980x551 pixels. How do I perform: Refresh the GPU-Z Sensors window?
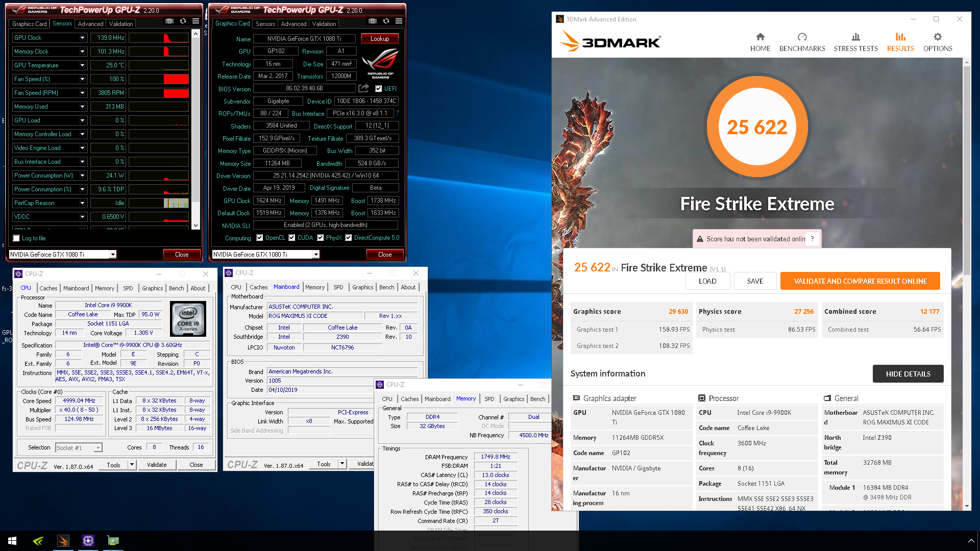[x=183, y=21]
